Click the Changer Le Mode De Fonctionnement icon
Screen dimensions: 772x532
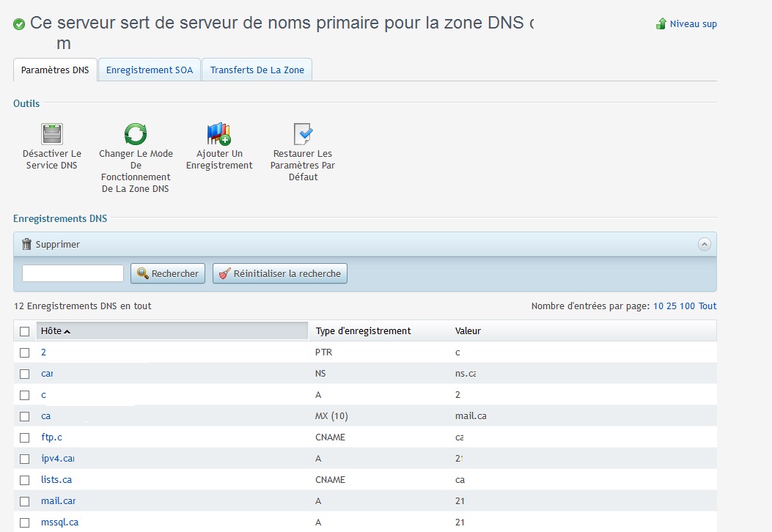[136, 134]
